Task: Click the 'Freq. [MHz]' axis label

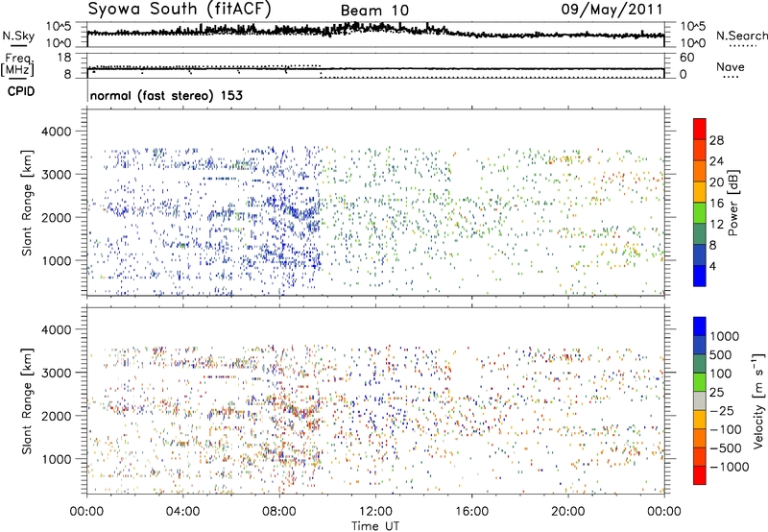Action: click(17, 64)
